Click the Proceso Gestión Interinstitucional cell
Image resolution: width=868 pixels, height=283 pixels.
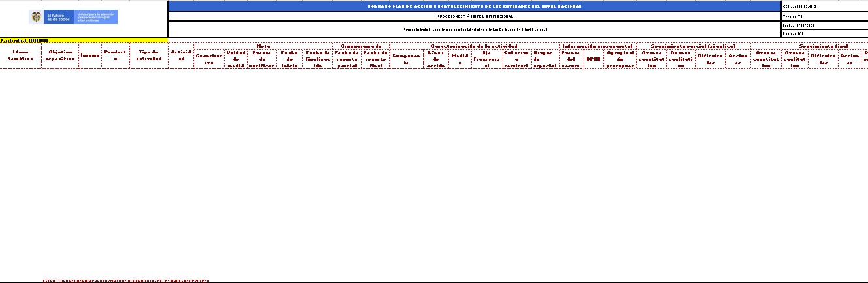tap(474, 16)
